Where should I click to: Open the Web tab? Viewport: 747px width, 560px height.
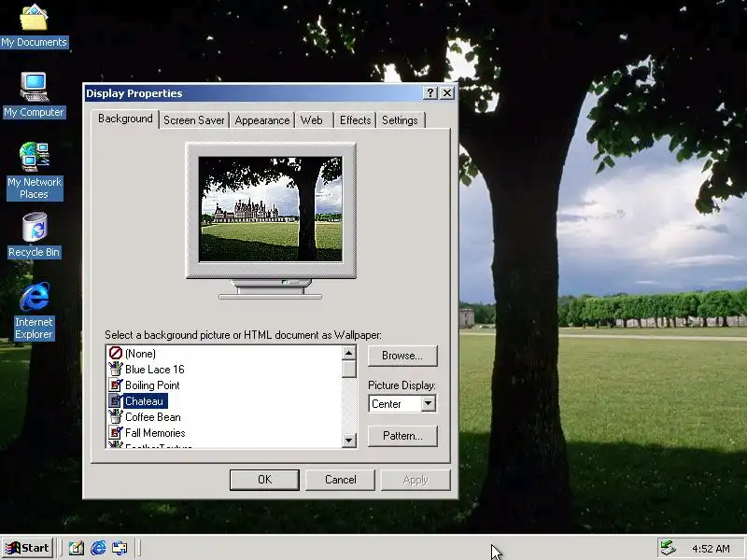(x=312, y=120)
